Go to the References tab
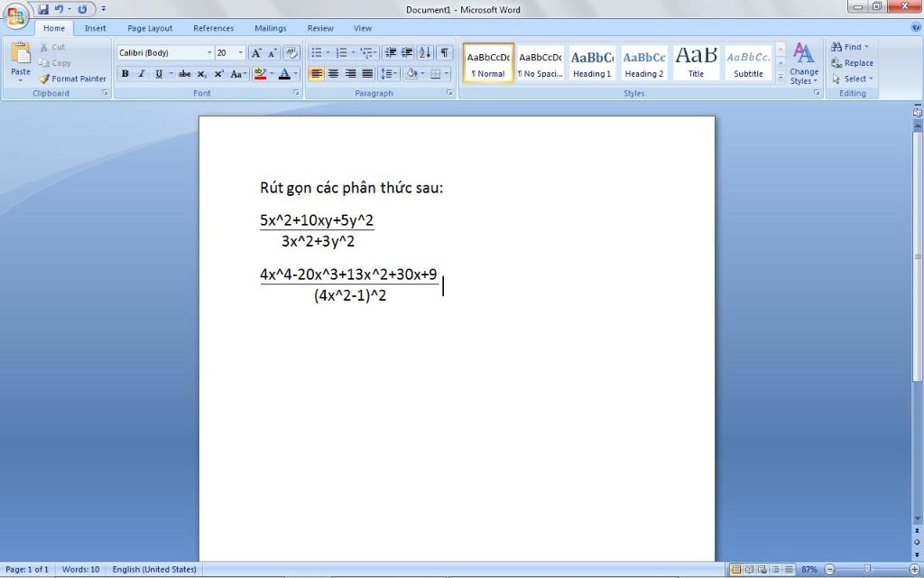Viewport: 924px width, 578px height. pos(213,28)
